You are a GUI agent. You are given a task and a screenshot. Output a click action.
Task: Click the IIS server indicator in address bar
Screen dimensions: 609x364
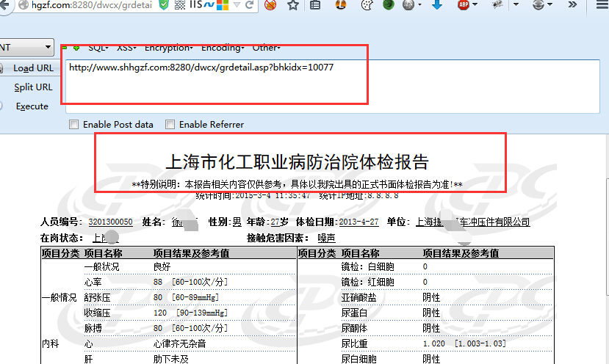click(195, 4)
